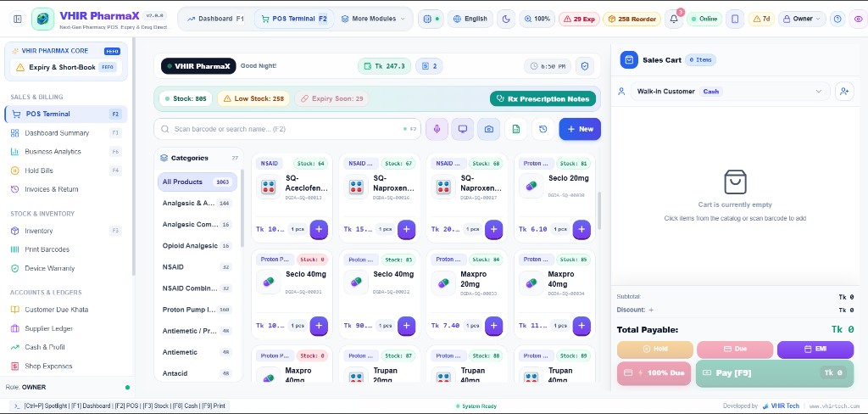Viewport: 868px width, 414px height.
Task: Click the invoice count badge showing 2
Action: click(429, 66)
